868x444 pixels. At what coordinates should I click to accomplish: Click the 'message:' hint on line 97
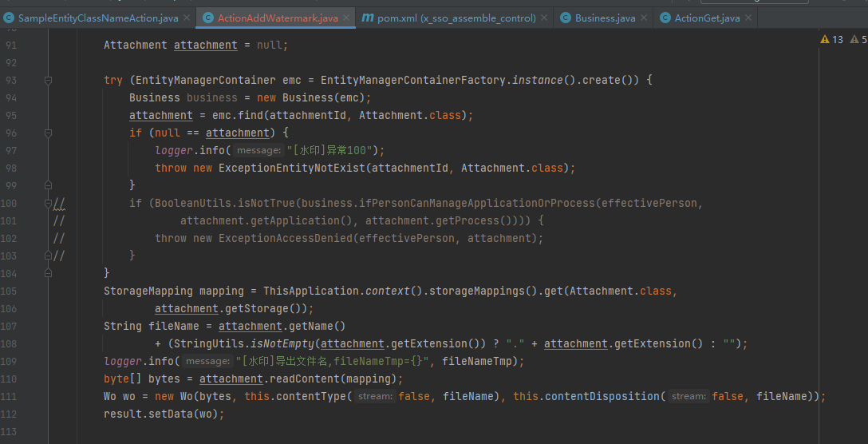coord(259,151)
